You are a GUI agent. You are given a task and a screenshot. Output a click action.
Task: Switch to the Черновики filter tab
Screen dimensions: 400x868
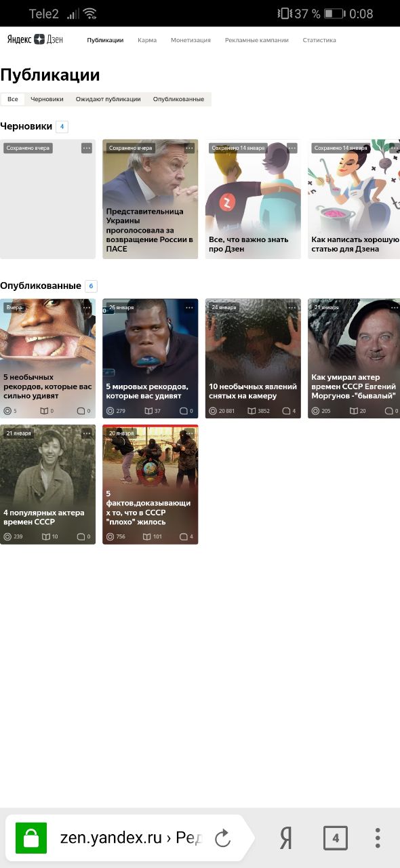47,99
